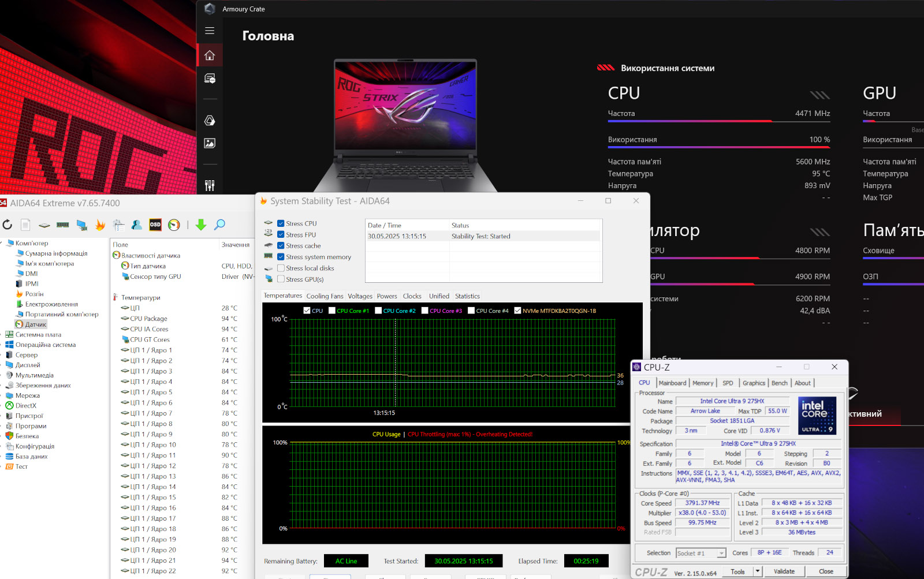The width and height of the screenshot is (924, 579).
Task: Switch to the Clocks tab
Action: (412, 296)
